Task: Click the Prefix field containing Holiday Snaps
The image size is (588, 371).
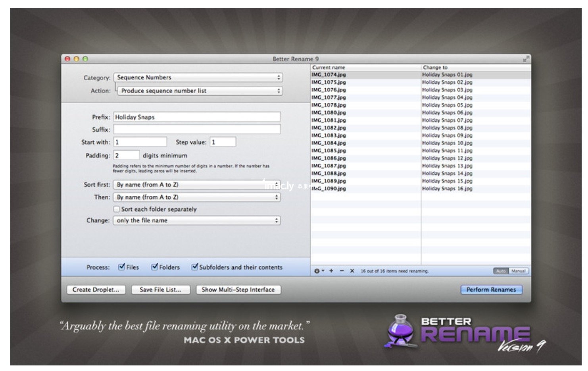Action: pos(197,117)
